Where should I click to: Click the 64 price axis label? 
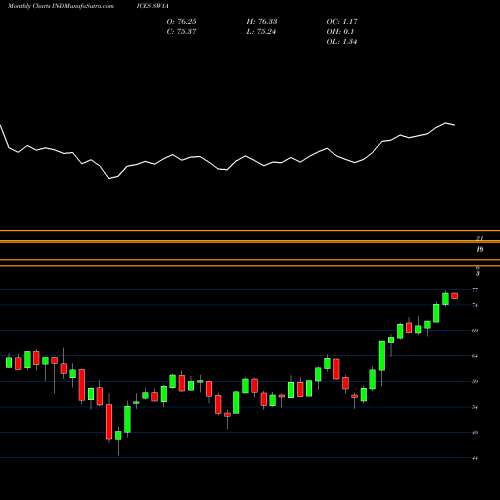click(475, 356)
